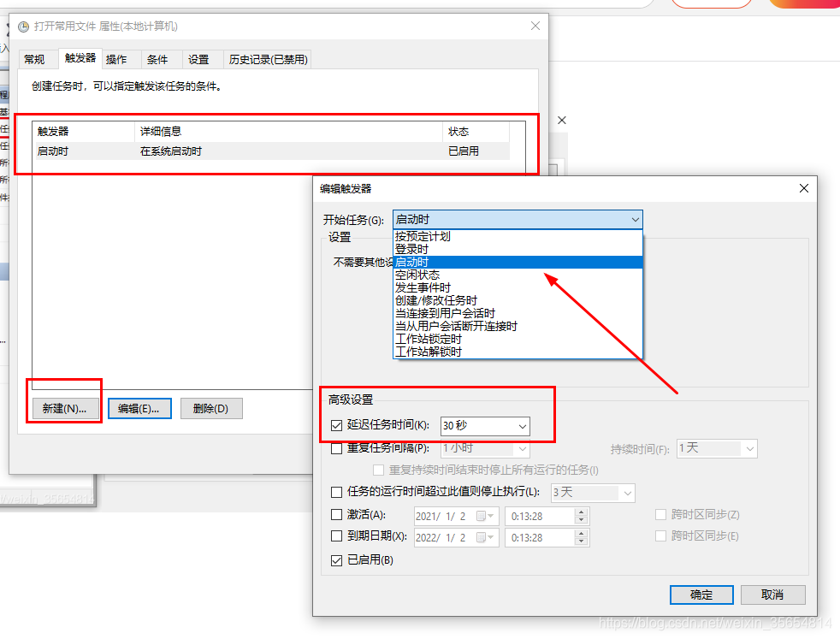Increase the 到期日期 time with up arrow
This screenshot has width=840, height=639.
pos(582,534)
